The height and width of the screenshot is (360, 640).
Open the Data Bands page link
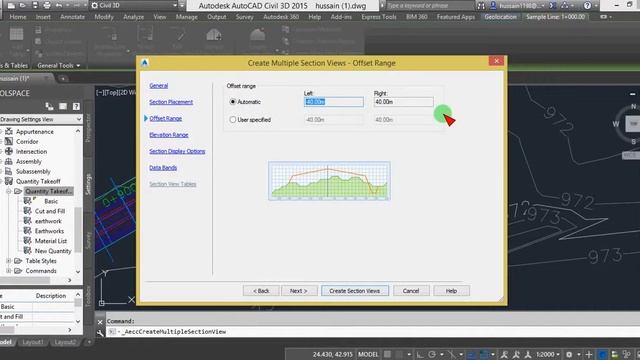tap(163, 167)
